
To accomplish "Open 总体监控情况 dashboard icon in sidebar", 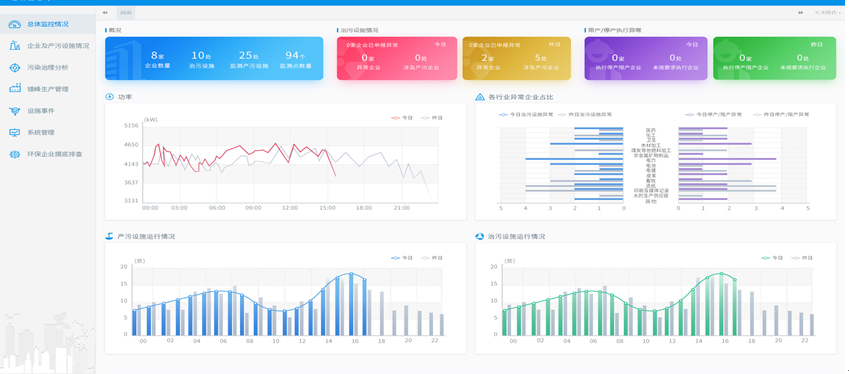I will pos(15,24).
